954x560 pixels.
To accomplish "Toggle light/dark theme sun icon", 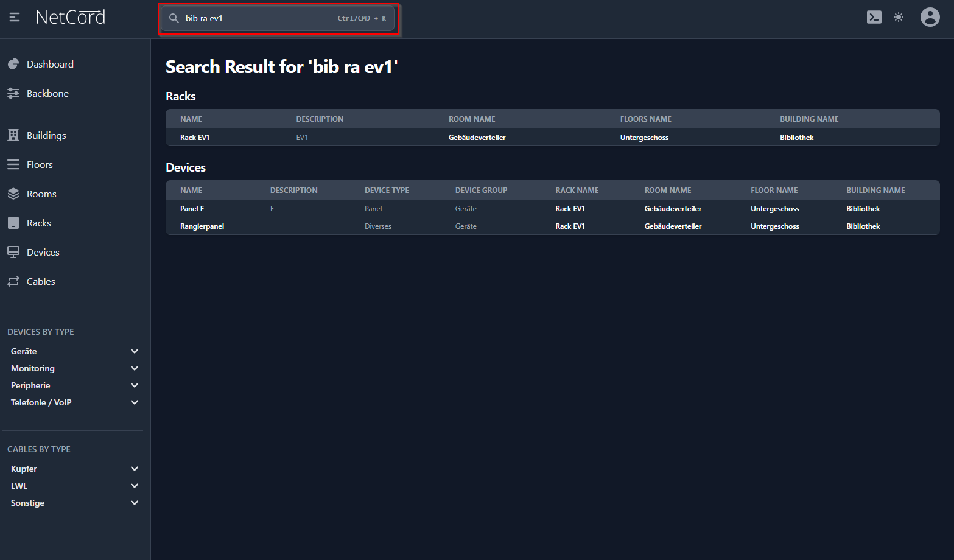I will click(x=898, y=18).
